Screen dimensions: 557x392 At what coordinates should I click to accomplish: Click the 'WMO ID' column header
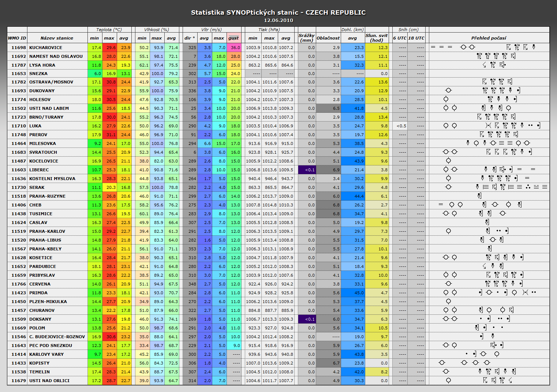(x=17, y=38)
